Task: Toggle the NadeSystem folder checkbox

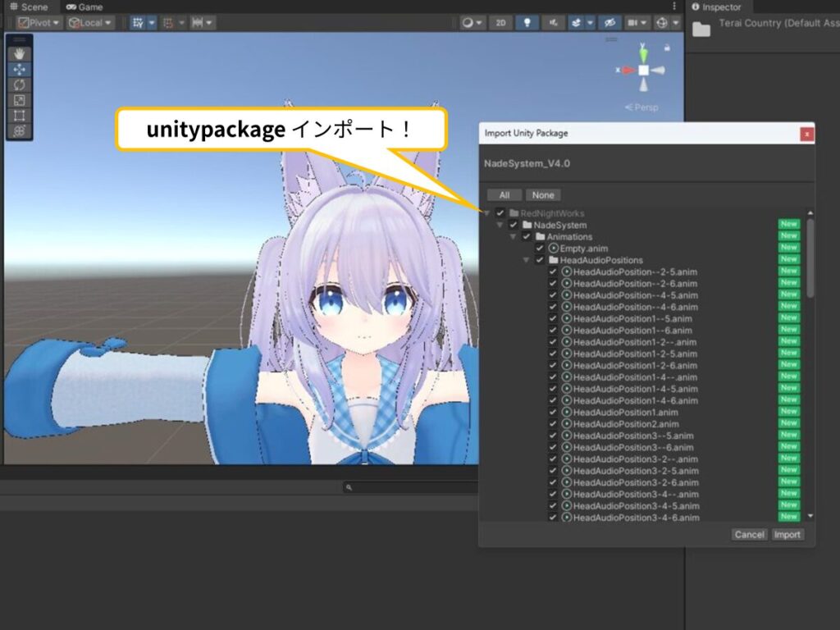Action: (514, 225)
